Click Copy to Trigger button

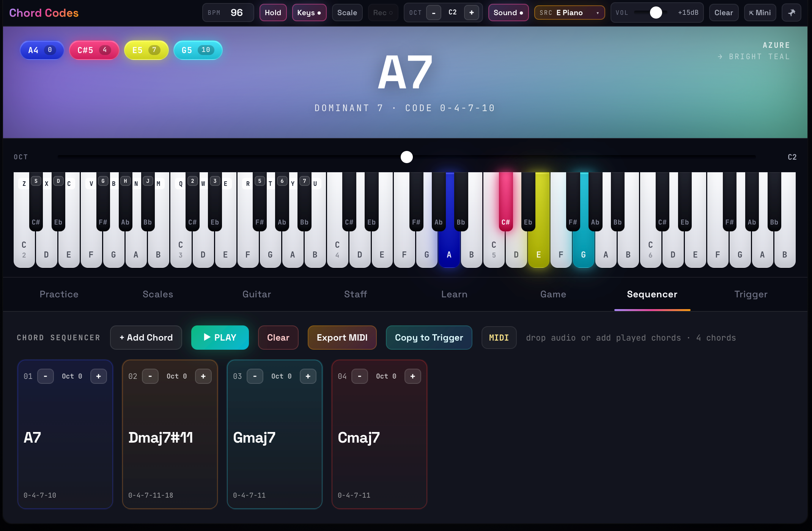pyautogui.click(x=429, y=338)
